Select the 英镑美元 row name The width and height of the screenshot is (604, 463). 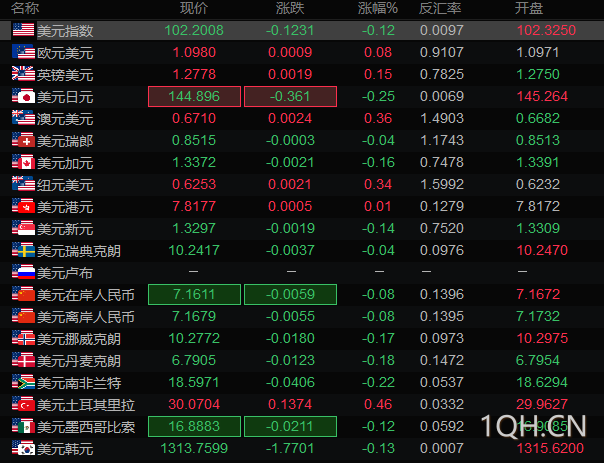pos(65,75)
